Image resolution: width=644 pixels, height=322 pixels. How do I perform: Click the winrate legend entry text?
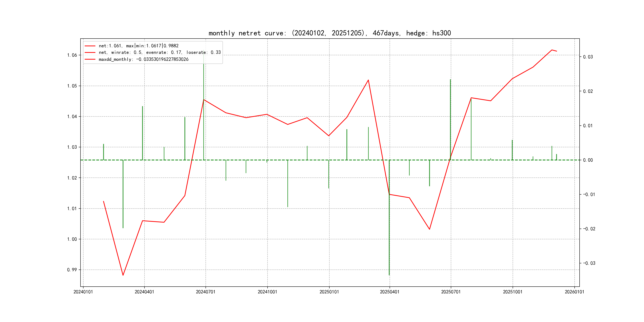159,52
